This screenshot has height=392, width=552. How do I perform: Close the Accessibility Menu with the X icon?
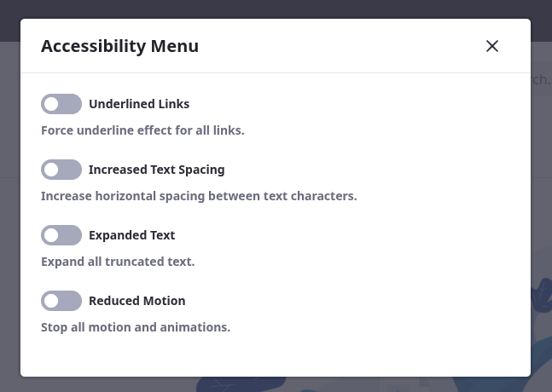pos(492,46)
